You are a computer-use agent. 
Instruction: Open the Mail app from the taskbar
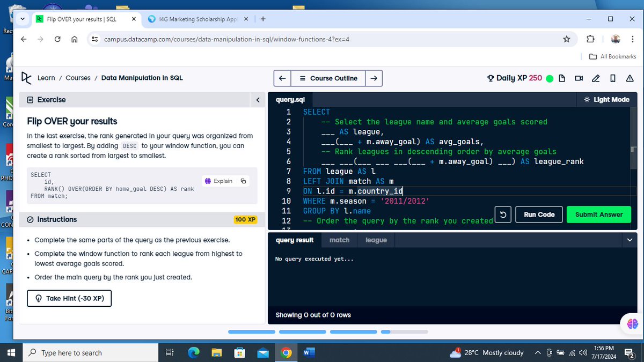point(263,352)
